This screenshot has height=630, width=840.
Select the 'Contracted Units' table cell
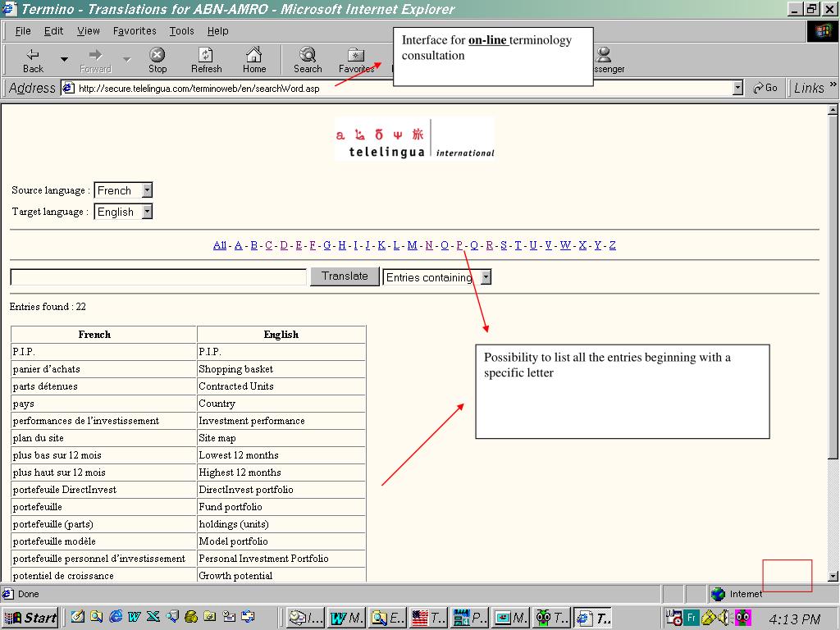281,386
